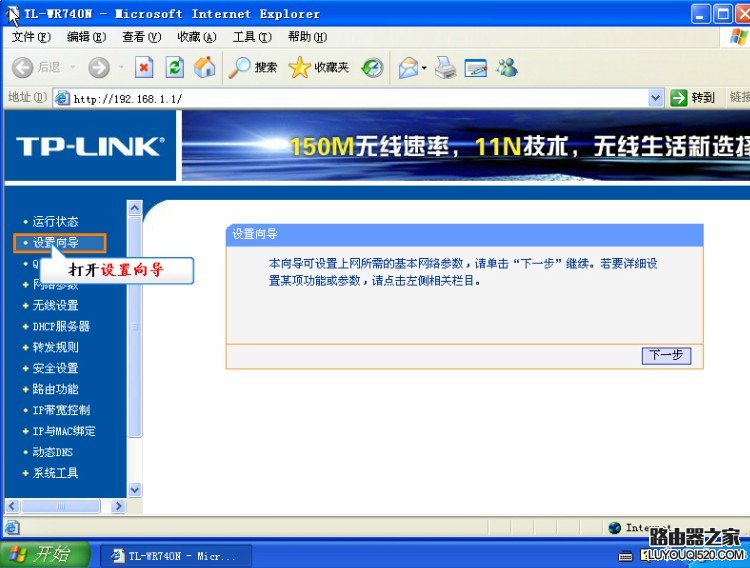Click the Messenger people icon
The width and height of the screenshot is (750, 568).
[x=507, y=67]
